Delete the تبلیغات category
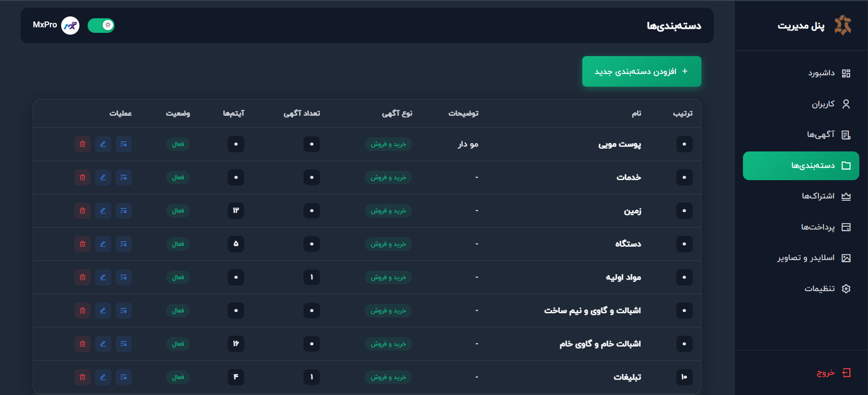This screenshot has height=395, width=868. click(x=83, y=377)
